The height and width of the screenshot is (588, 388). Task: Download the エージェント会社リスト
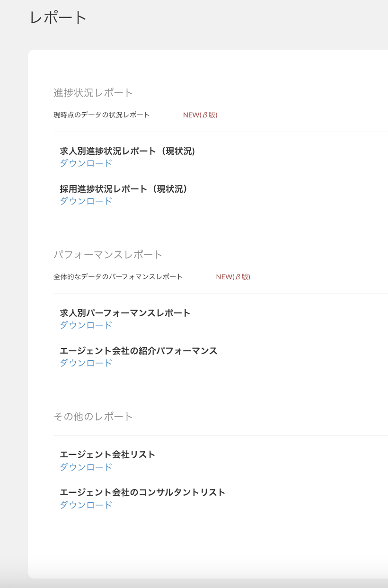pos(85,467)
